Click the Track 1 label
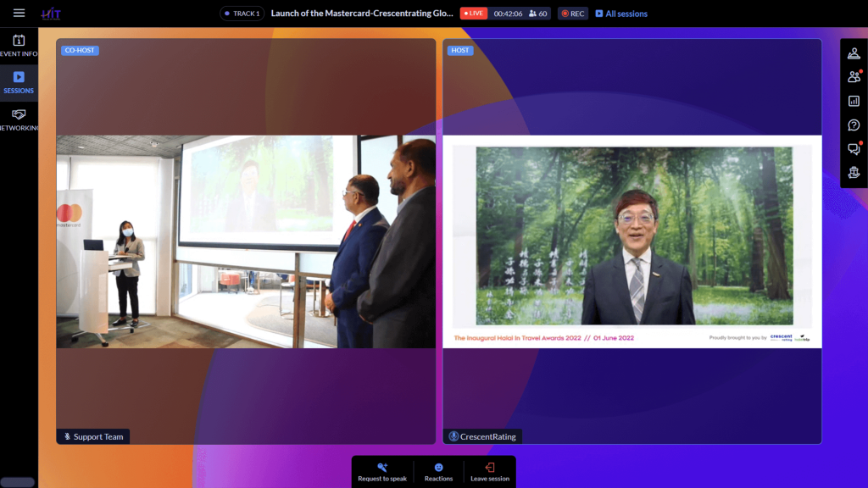Screen dimensions: 868x488 point(242,14)
